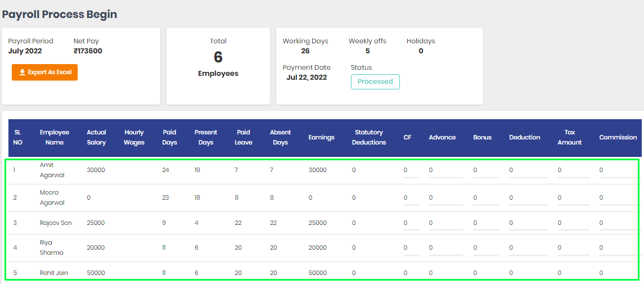Select the Meera Agarwal employee name
This screenshot has height=284, width=644.
tap(52, 197)
